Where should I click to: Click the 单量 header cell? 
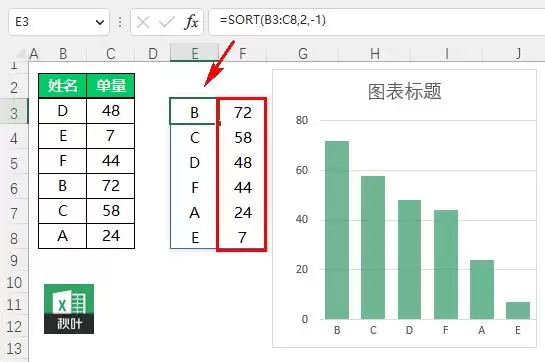(111, 86)
